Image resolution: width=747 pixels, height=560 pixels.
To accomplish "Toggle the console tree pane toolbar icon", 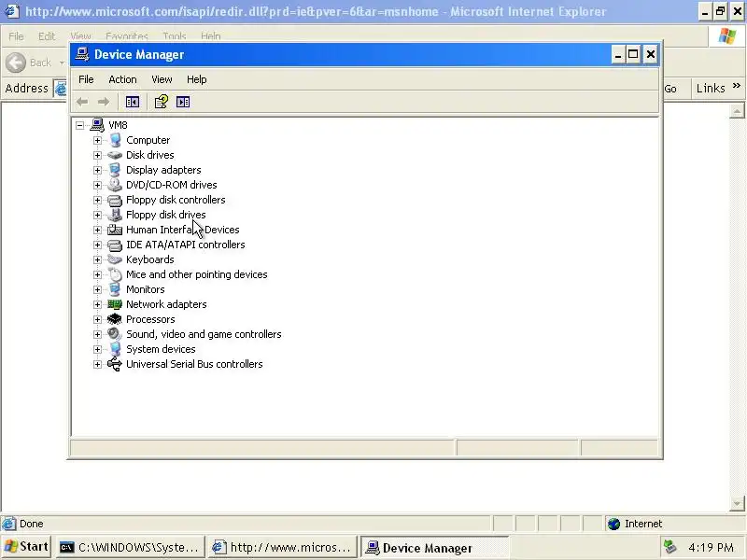I will (x=133, y=102).
